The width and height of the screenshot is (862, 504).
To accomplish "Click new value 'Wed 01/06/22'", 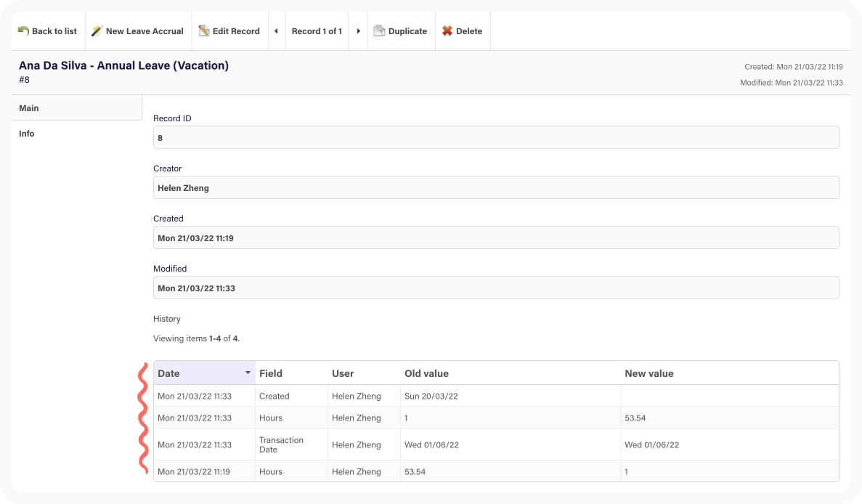I will (652, 444).
